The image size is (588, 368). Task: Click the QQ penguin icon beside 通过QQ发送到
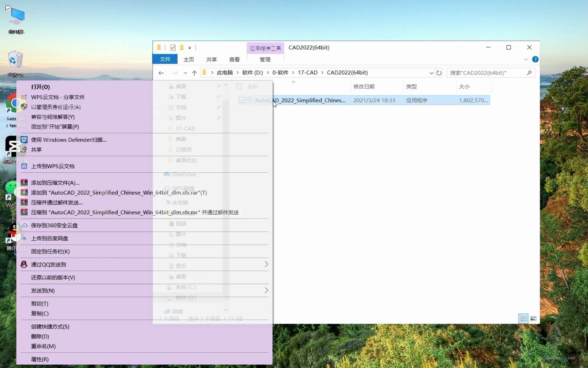[x=24, y=264]
